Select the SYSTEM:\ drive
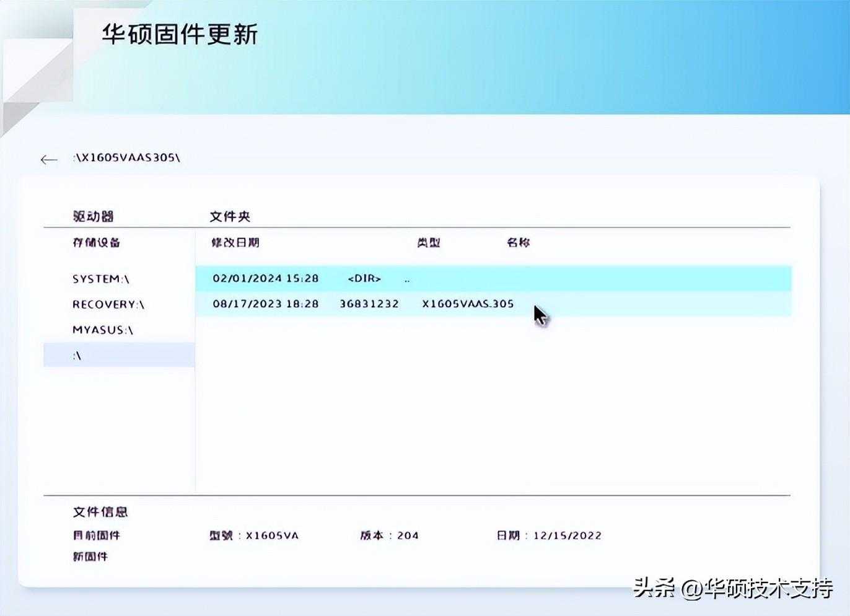This screenshot has width=850, height=616. (101, 279)
